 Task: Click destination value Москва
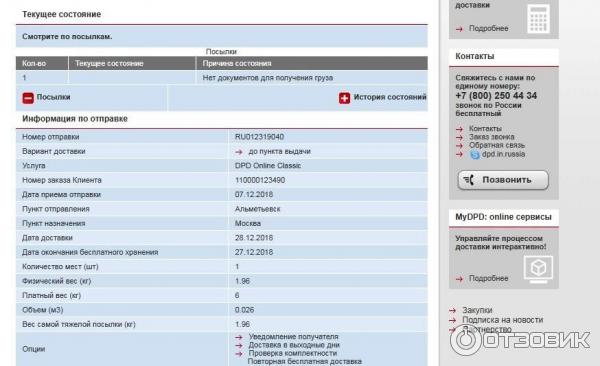coord(248,224)
